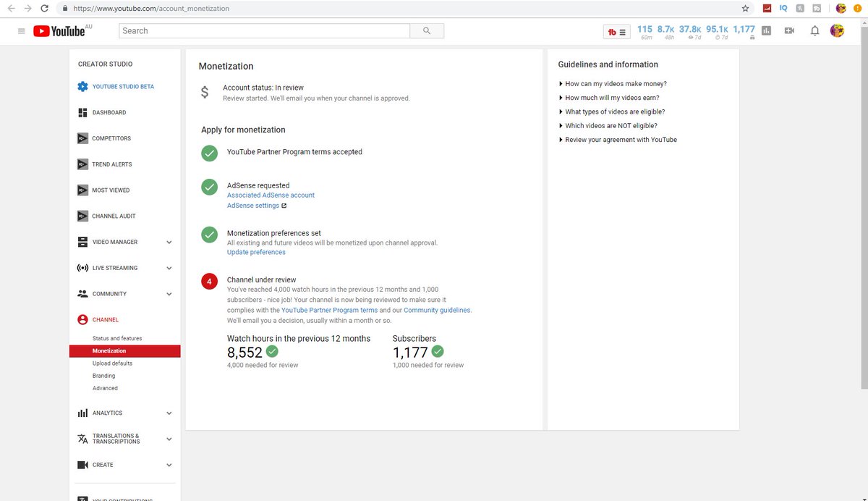Open Community guidelines link

pyautogui.click(x=438, y=310)
